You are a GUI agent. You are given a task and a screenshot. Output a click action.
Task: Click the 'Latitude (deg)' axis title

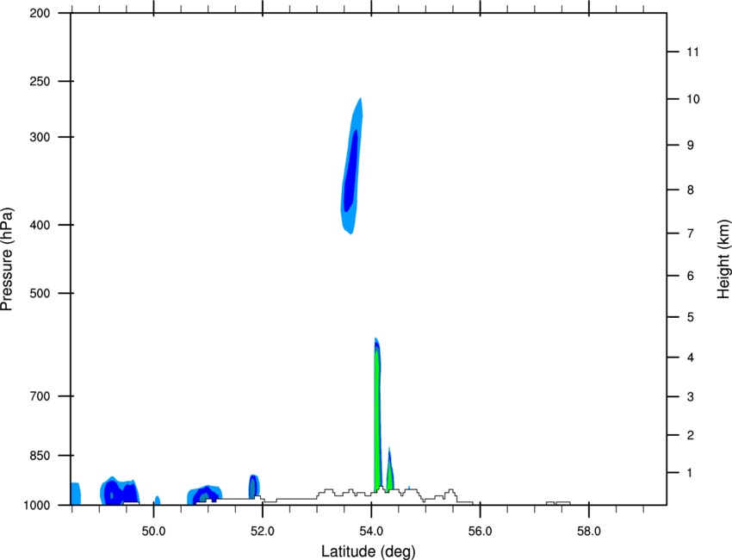(368, 551)
